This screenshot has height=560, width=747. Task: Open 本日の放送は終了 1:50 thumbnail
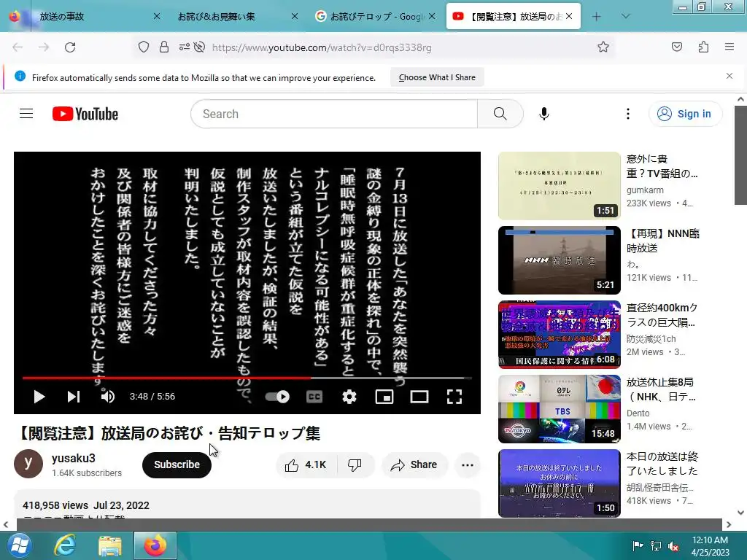click(x=560, y=483)
